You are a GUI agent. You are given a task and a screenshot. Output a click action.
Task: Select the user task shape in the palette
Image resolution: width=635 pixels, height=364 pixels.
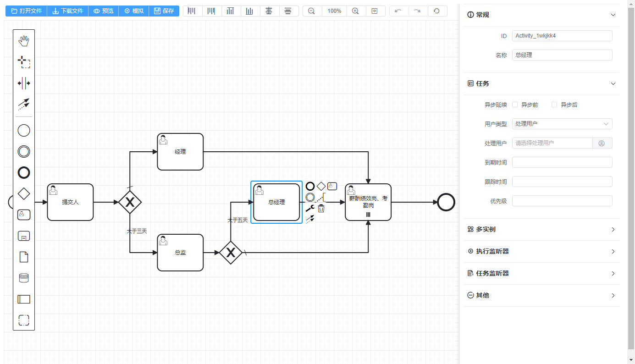click(23, 214)
